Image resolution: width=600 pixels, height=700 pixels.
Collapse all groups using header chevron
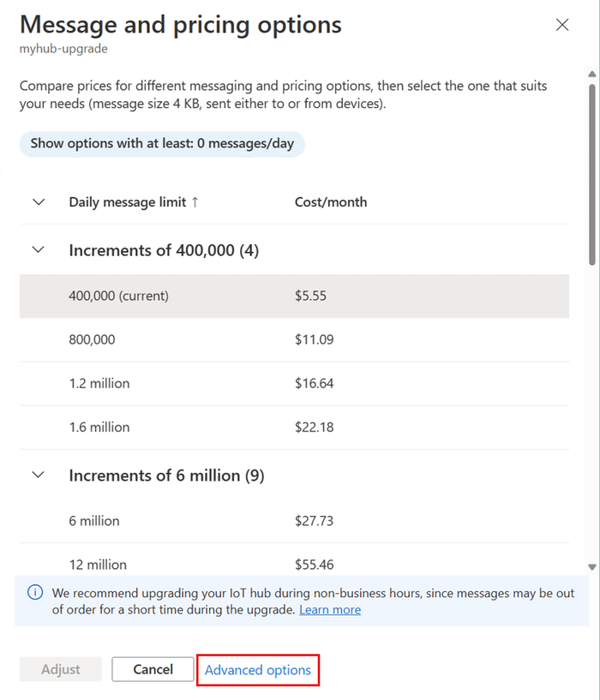pyautogui.click(x=38, y=203)
